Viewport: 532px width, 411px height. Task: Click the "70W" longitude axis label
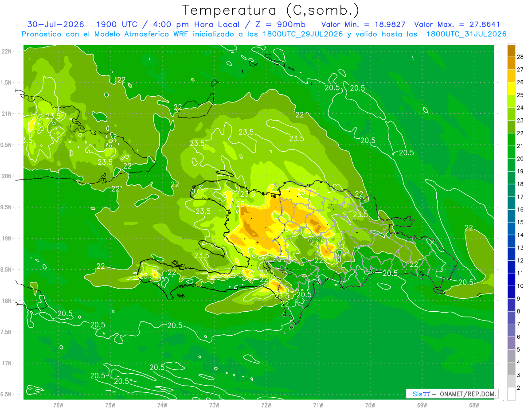pos(370,404)
